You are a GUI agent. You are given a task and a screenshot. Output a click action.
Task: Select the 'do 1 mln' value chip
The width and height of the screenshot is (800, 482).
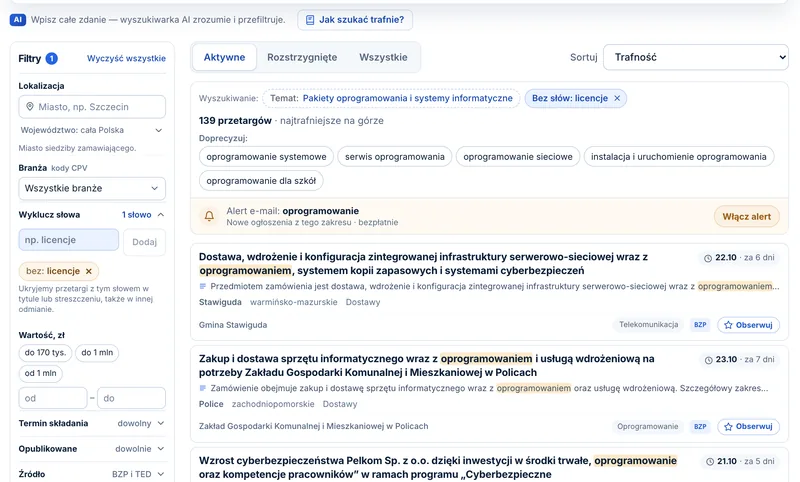97,352
